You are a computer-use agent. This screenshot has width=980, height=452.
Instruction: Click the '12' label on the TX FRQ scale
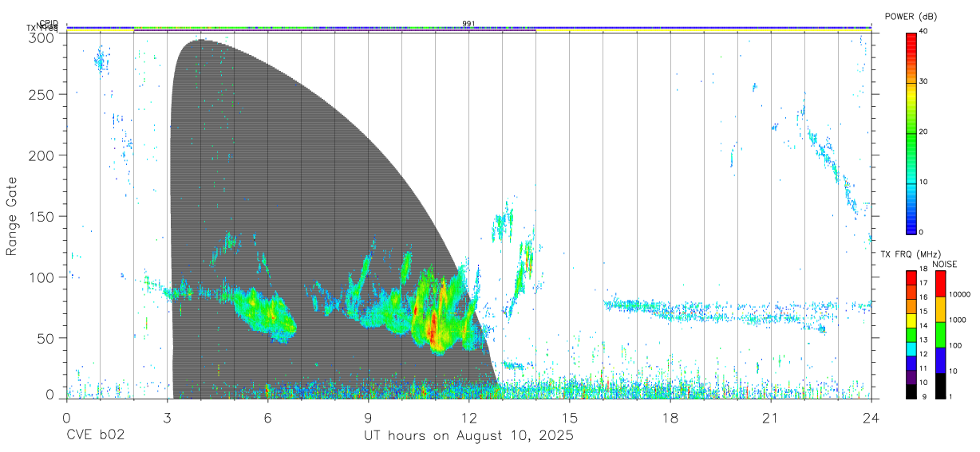coord(924,356)
